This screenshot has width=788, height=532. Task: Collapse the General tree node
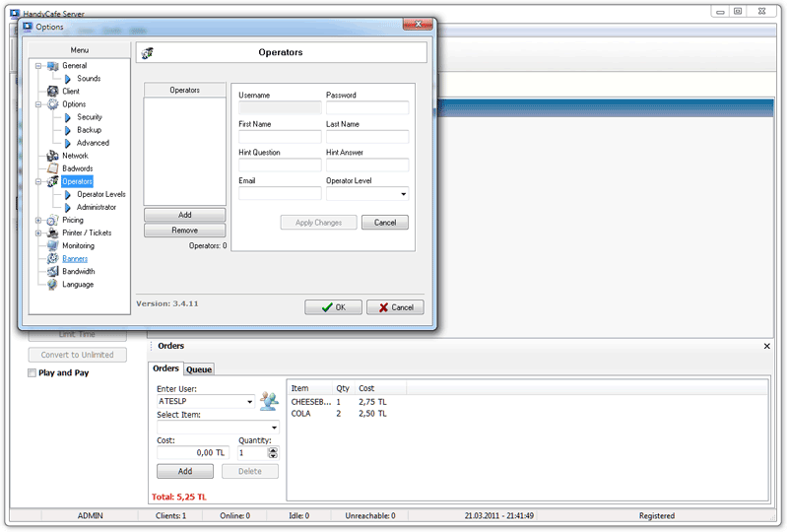coord(38,66)
